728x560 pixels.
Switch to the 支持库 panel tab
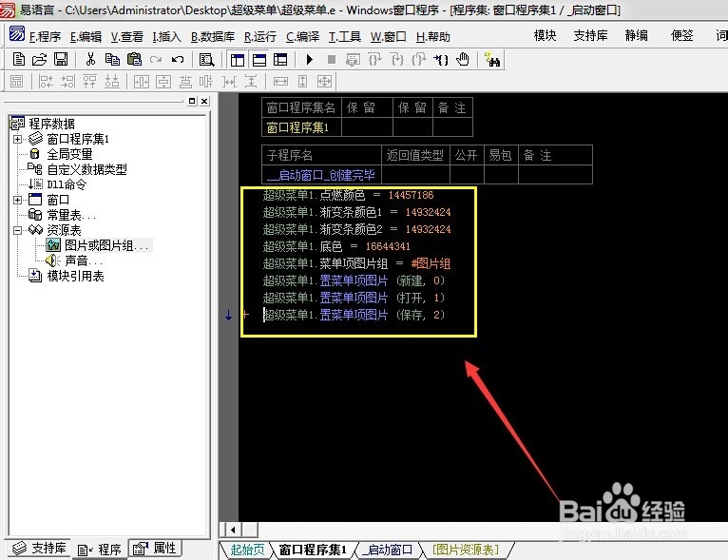point(39,549)
